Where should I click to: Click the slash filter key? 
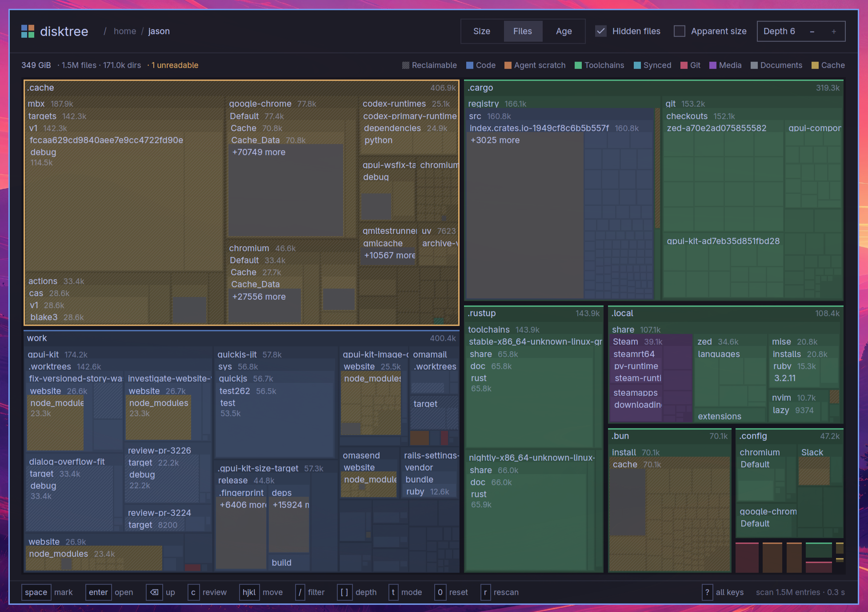[300, 592]
